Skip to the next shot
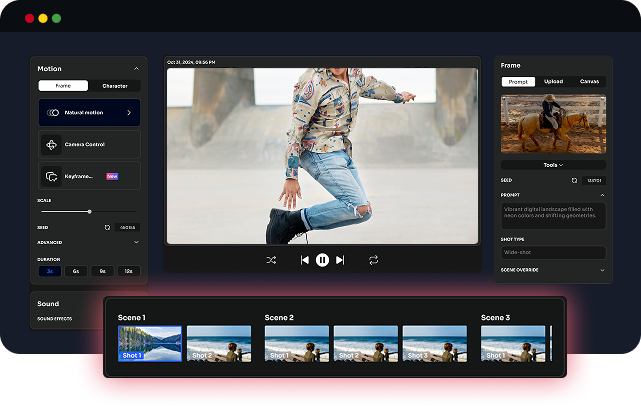 click(340, 260)
